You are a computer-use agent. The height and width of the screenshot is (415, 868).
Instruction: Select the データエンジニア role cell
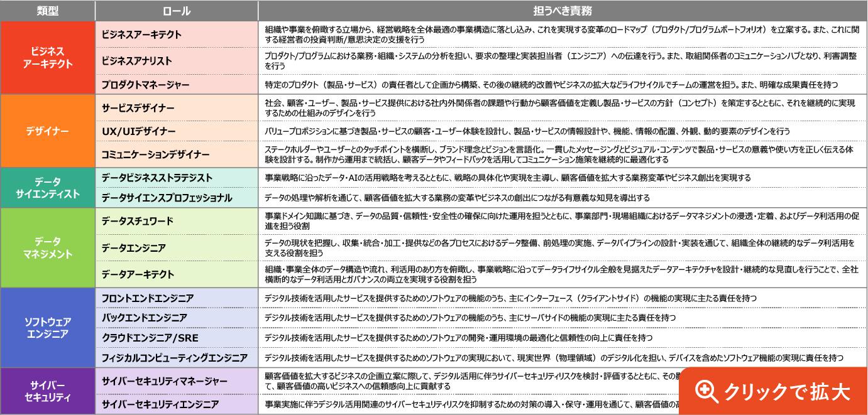(176, 247)
